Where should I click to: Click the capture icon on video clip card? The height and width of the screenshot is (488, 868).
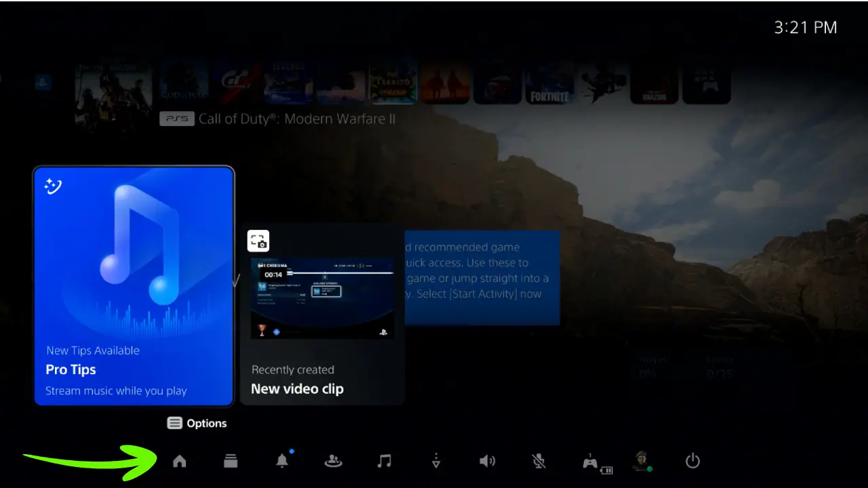(258, 241)
